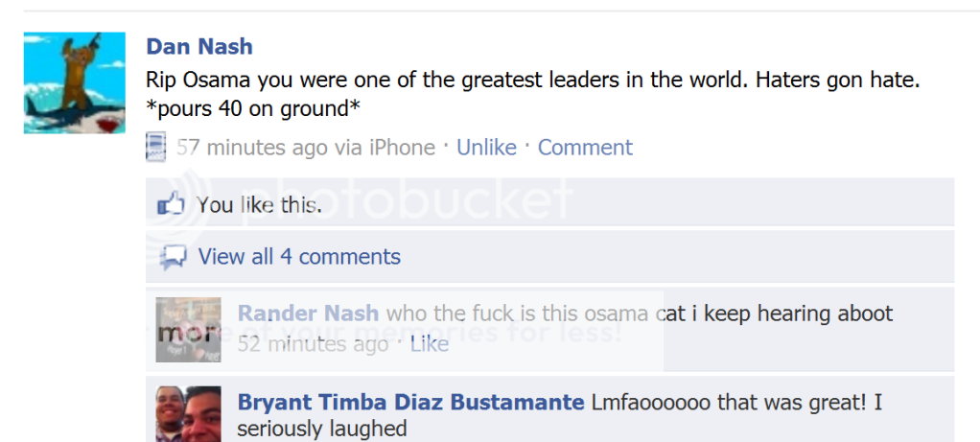The height and width of the screenshot is (442, 980).
Task: Click Bryant Timba Diaz Bustamante's avatar photo
Action: [x=188, y=414]
